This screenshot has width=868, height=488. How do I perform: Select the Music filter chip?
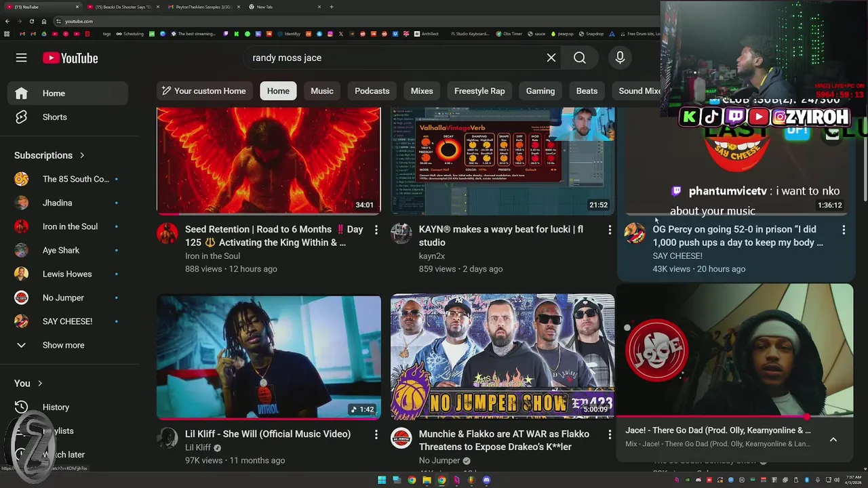322,91
